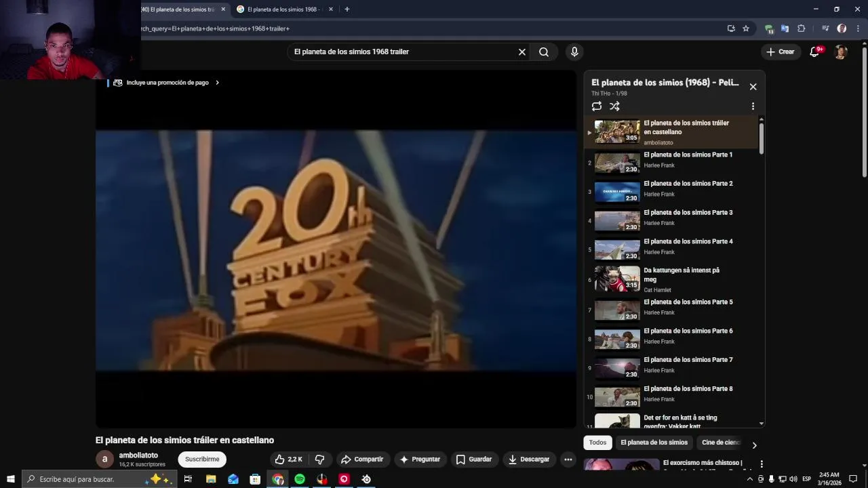This screenshot has height=488, width=868.
Task: Click the Windows taskbar search box
Action: click(99, 479)
